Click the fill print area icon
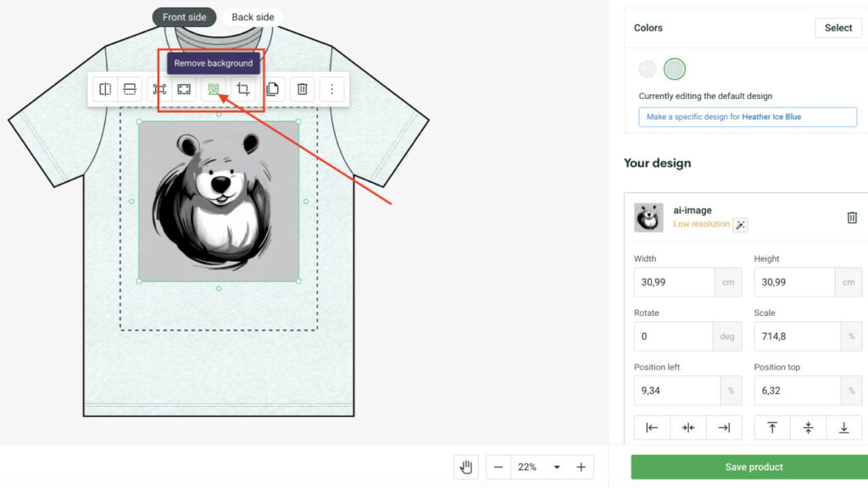 click(184, 89)
